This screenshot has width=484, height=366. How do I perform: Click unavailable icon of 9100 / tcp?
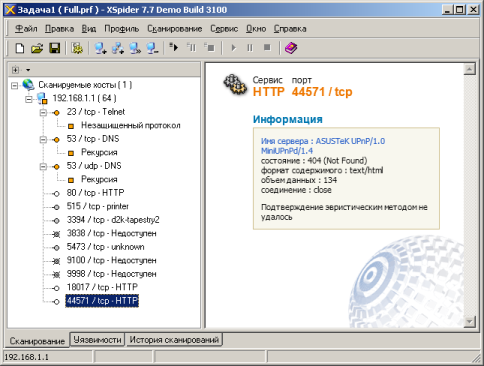coord(57,261)
